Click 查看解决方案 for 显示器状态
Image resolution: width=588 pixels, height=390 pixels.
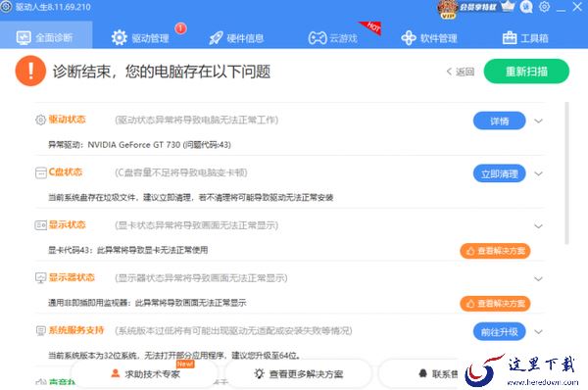point(495,303)
